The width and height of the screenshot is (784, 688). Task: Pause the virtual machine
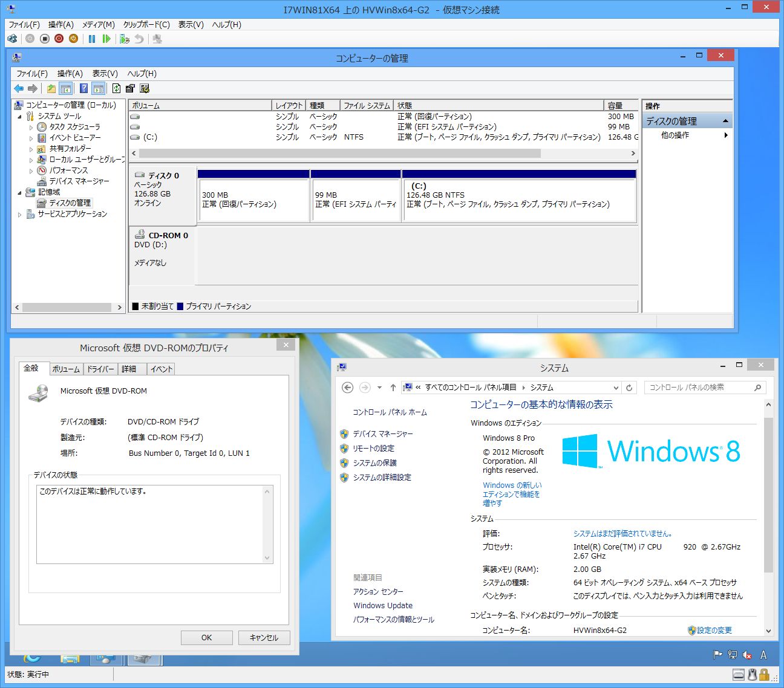coord(92,39)
